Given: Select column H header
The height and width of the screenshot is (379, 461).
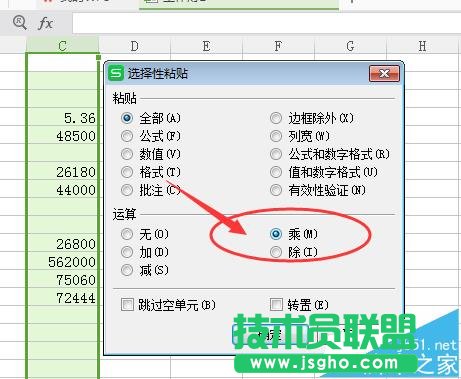Looking at the screenshot, I should pos(422,46).
